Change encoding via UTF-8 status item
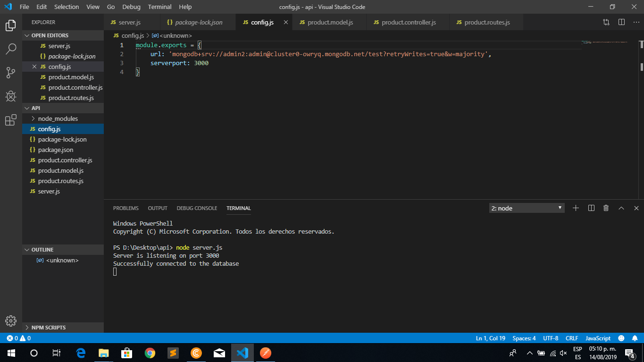 click(551, 338)
